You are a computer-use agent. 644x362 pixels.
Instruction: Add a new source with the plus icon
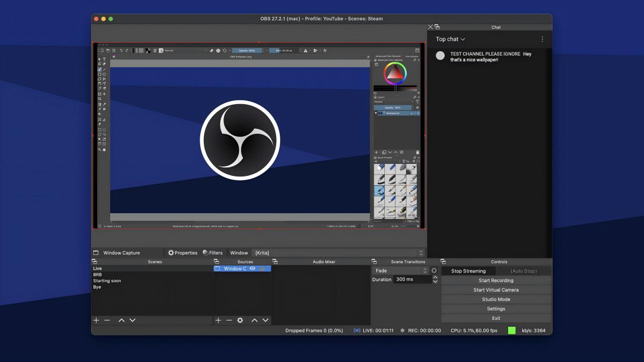[x=218, y=320]
